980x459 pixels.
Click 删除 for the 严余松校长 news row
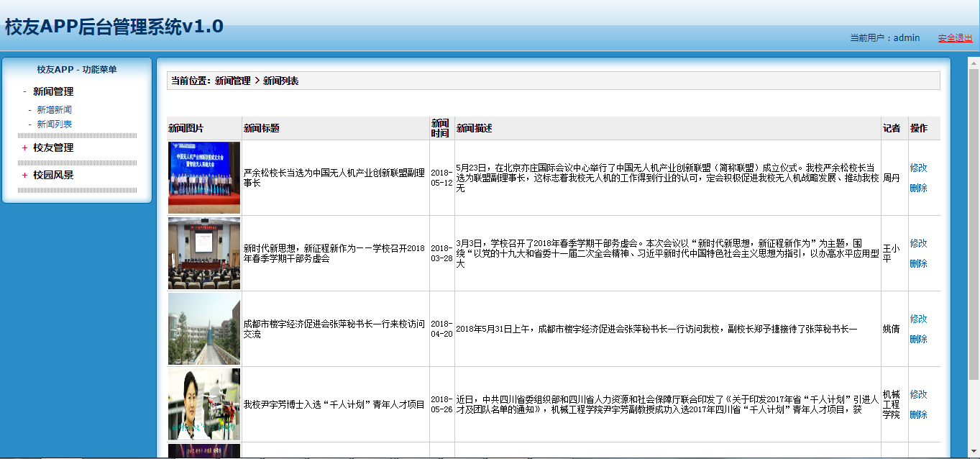pos(918,188)
